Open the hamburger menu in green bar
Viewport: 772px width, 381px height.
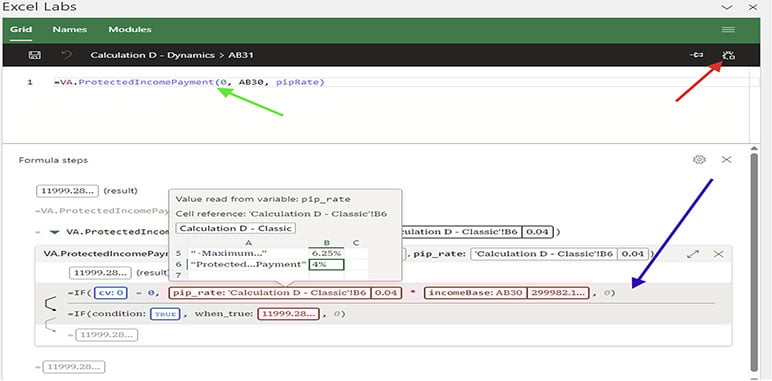pos(728,30)
